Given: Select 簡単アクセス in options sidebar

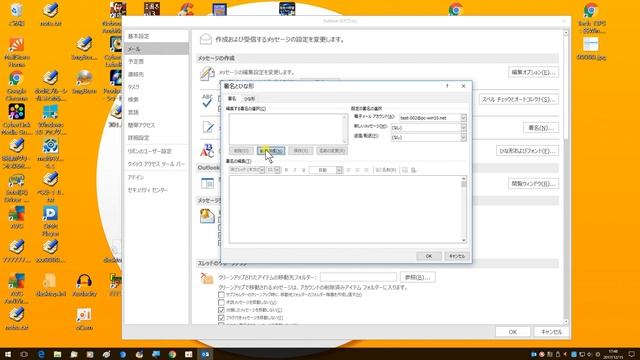Looking at the screenshot, I should tap(156, 125).
